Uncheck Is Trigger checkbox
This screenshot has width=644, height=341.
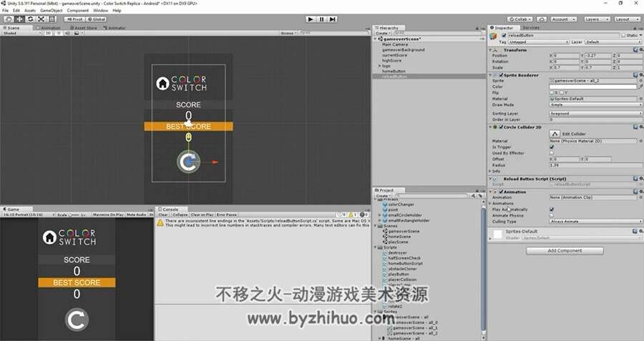552,147
